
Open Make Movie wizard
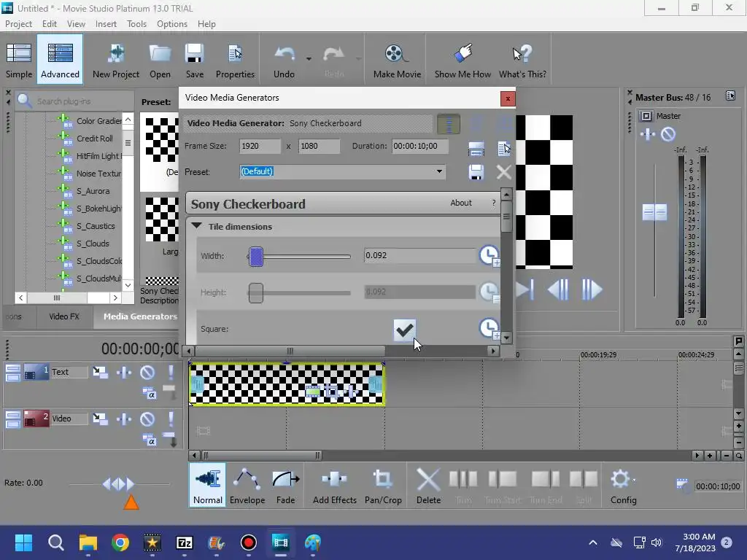397,59
